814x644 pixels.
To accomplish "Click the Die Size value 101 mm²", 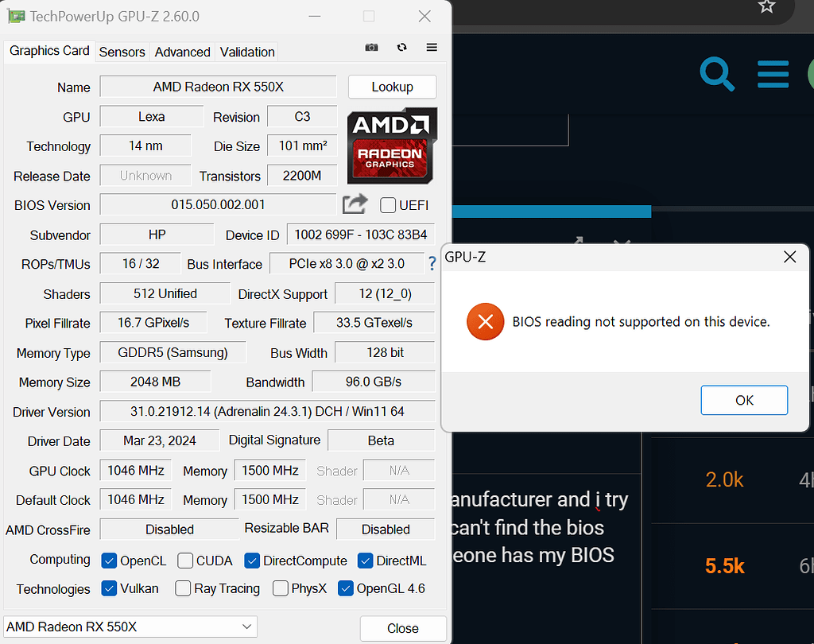I will pos(302,145).
